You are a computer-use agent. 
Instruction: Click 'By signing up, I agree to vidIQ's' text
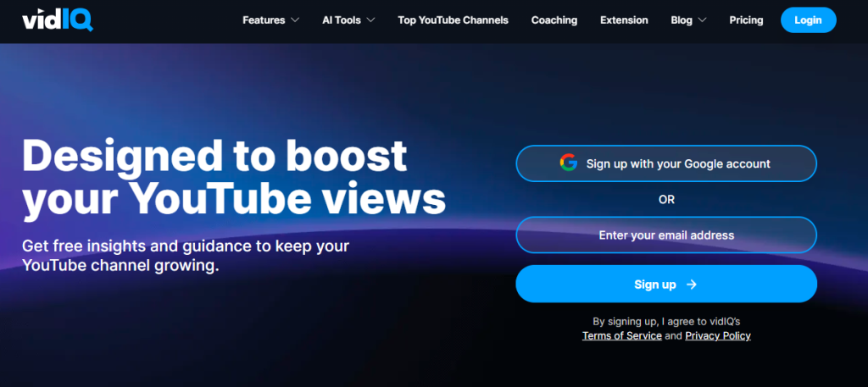(666, 321)
